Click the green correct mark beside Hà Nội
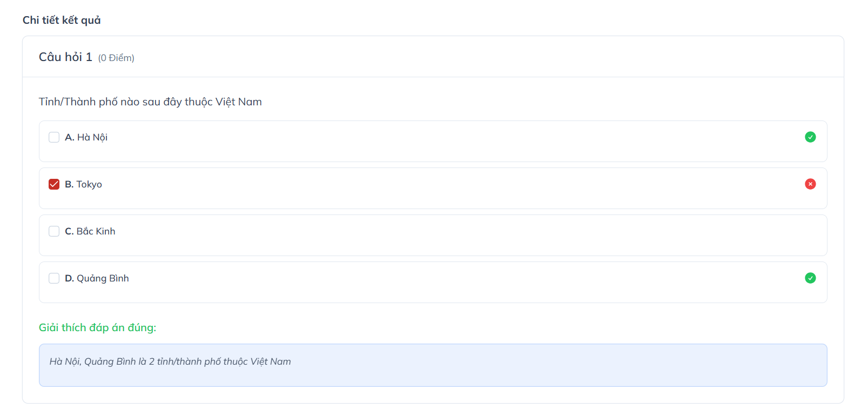Screen dimensions: 868x416 pos(810,137)
